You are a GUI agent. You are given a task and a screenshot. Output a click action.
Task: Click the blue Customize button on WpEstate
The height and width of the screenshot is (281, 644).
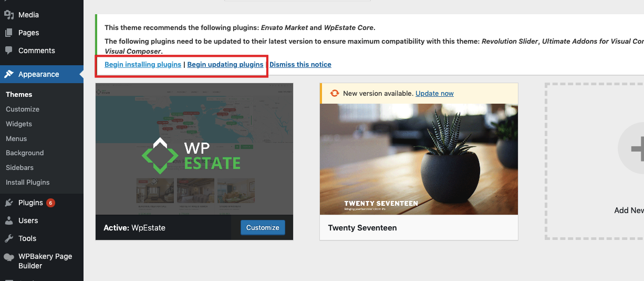pyautogui.click(x=263, y=227)
